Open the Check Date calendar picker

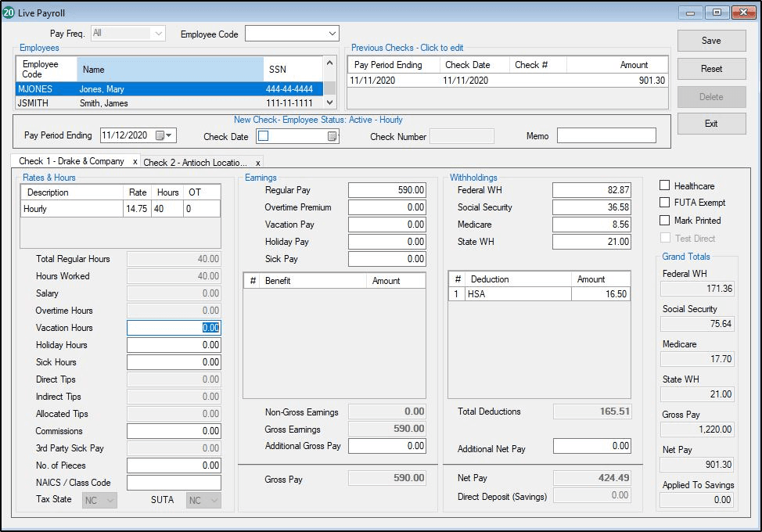pyautogui.click(x=332, y=135)
